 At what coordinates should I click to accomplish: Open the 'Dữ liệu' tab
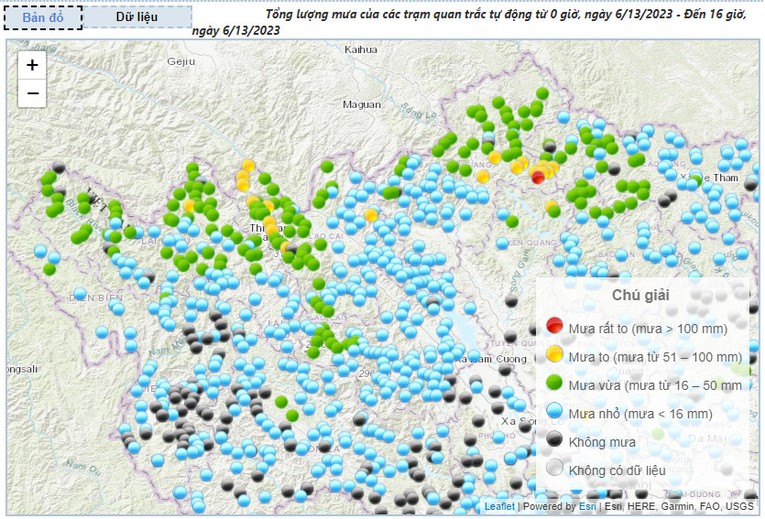coord(138,18)
